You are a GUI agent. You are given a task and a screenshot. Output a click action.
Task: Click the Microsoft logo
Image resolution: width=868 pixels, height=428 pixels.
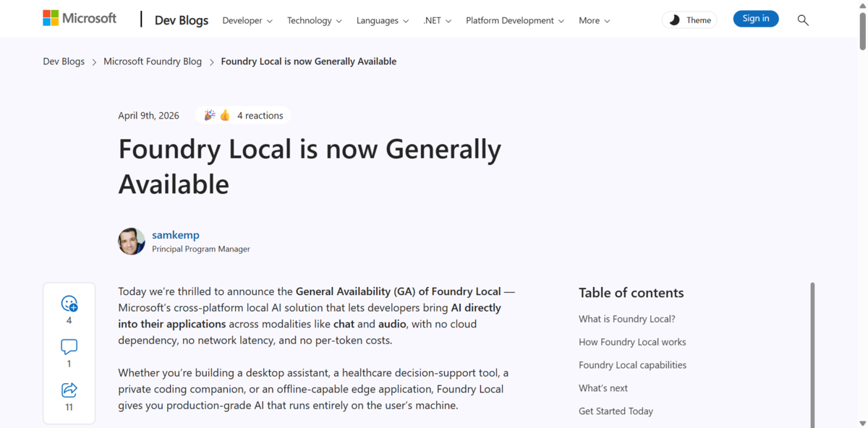80,19
